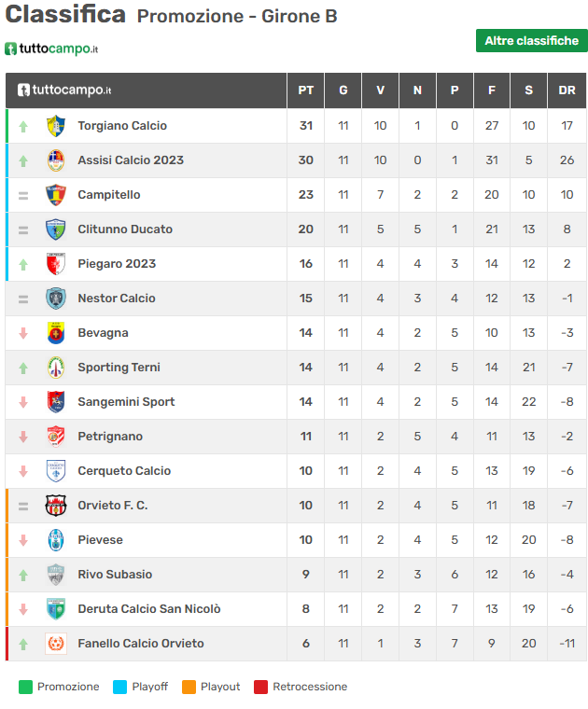Click the Fanello Calcio Orvieto crest

(x=56, y=644)
